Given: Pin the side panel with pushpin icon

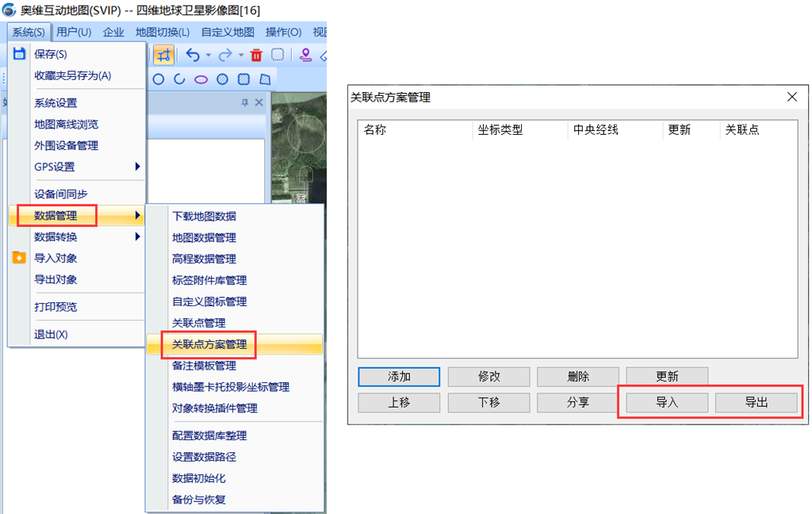Looking at the screenshot, I should [x=245, y=103].
